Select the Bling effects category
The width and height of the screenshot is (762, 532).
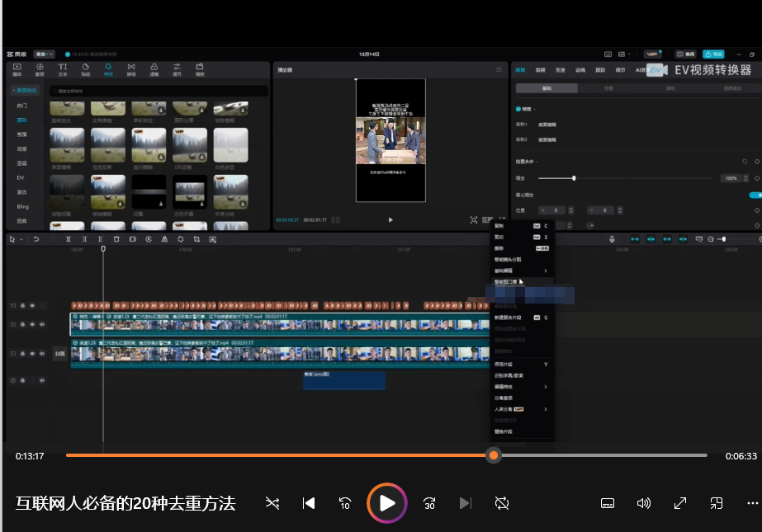click(23, 206)
